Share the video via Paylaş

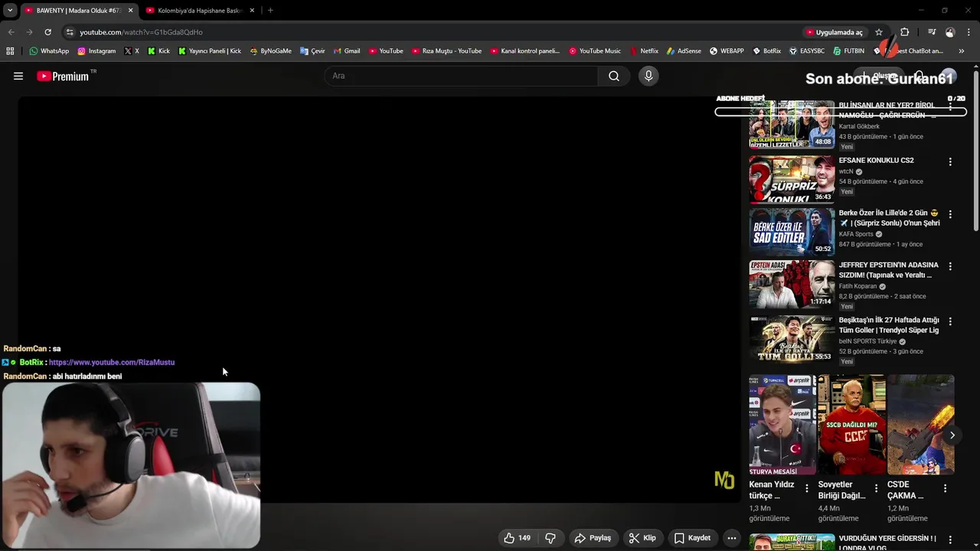(593, 538)
